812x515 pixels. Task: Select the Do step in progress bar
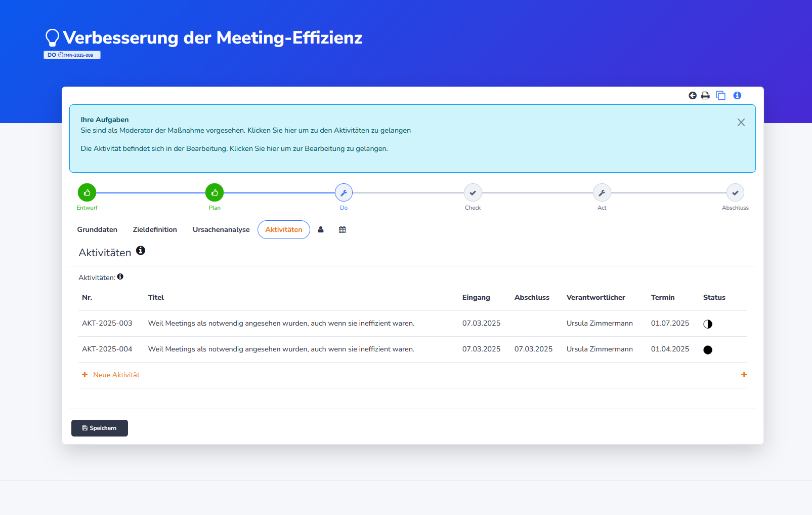(x=344, y=193)
